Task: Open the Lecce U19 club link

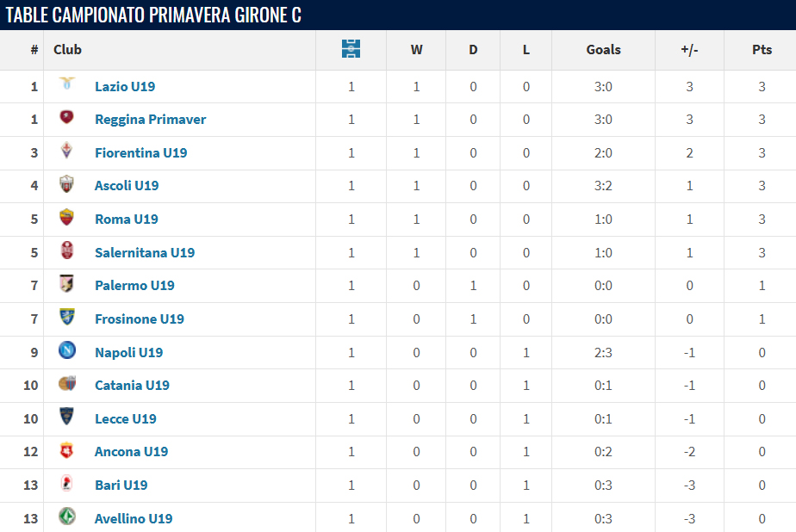Action: (x=126, y=418)
